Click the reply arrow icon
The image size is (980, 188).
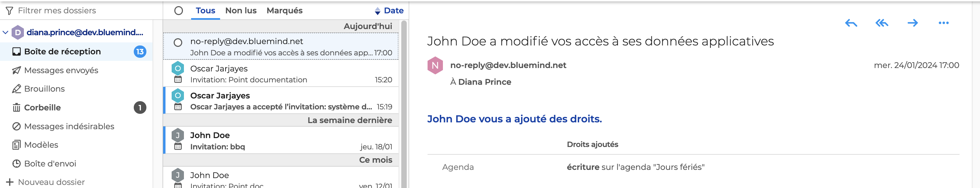pos(851,23)
